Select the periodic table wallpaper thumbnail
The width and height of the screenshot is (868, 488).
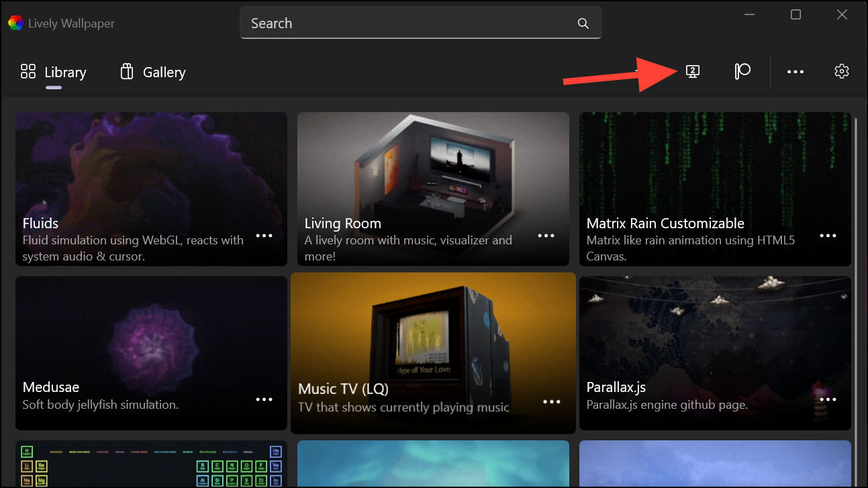pyautogui.click(x=151, y=464)
